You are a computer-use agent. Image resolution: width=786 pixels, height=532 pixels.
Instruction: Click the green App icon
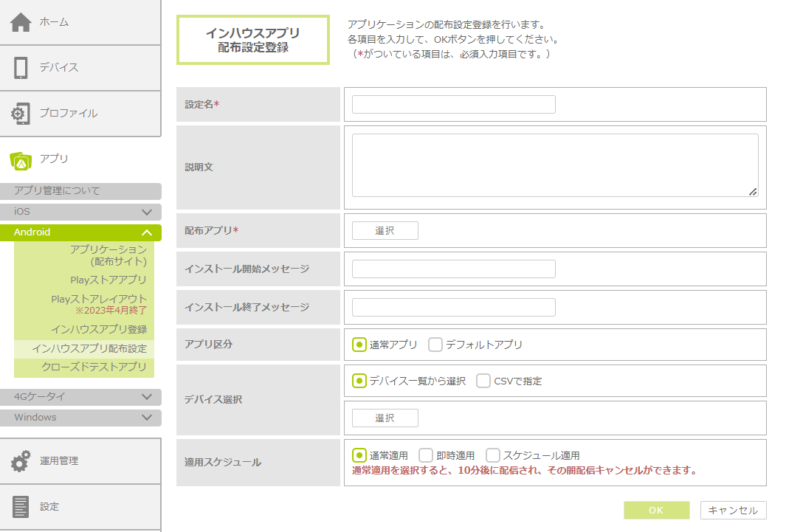(21, 159)
